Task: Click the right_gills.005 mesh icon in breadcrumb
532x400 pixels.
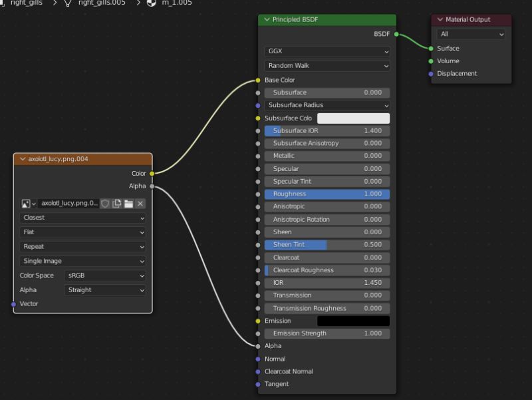Action: coord(68,3)
